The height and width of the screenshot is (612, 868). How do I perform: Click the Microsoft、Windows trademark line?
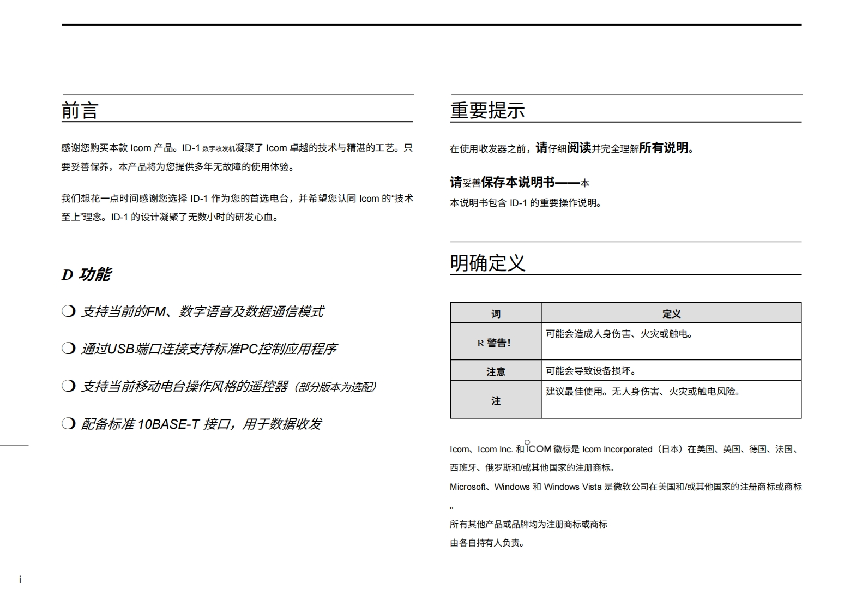pyautogui.click(x=625, y=487)
